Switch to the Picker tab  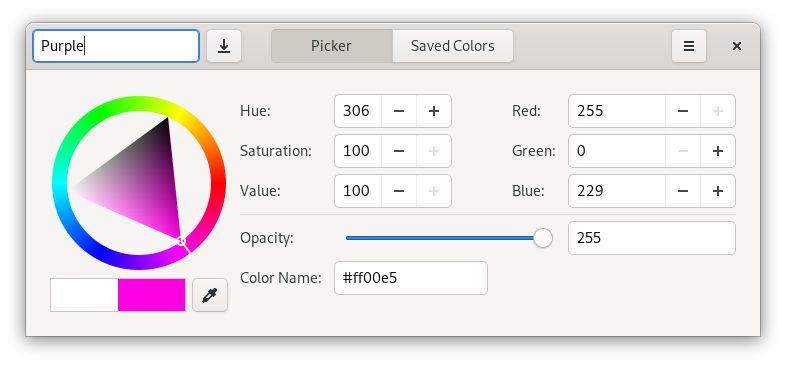[x=332, y=46]
